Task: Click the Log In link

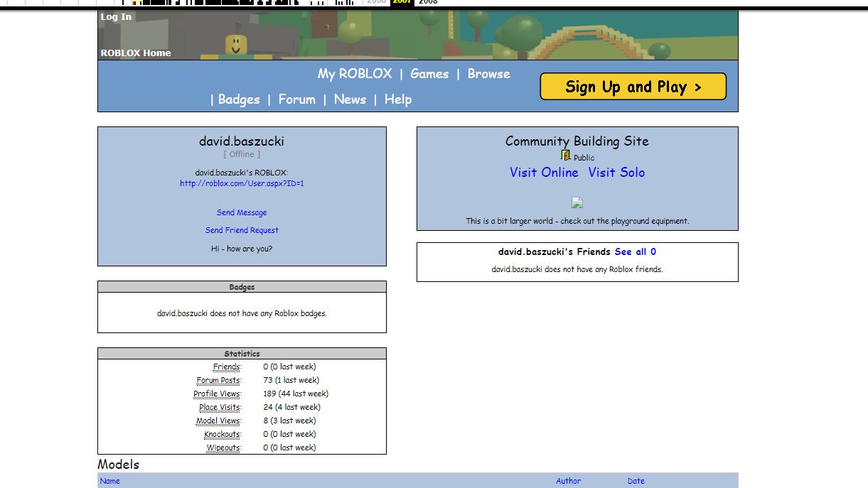Action: 116,16
